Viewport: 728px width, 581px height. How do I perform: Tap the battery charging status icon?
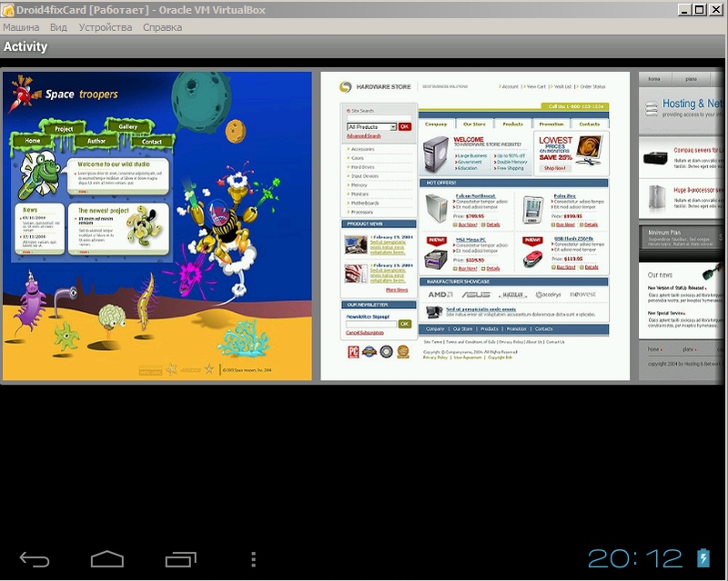tap(703, 557)
